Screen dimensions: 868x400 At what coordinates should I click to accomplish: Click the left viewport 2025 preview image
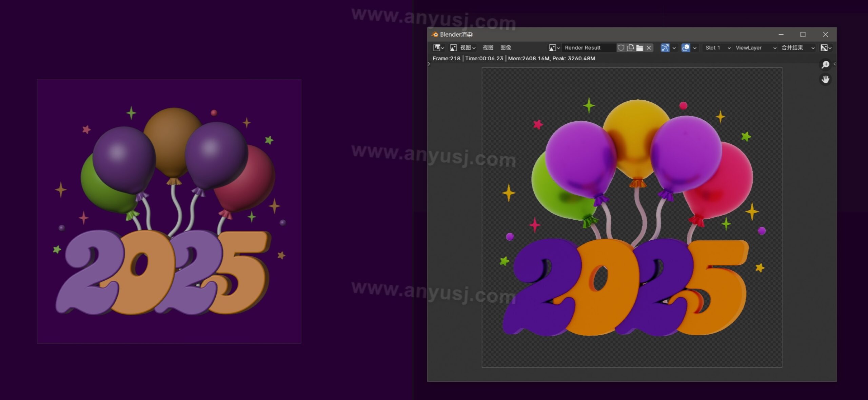click(169, 211)
